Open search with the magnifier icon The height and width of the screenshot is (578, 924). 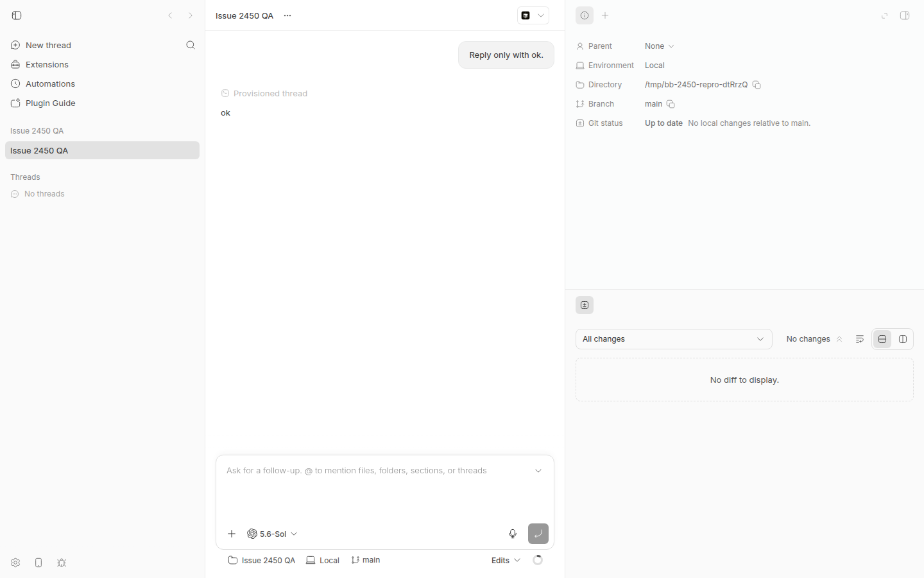pyautogui.click(x=191, y=45)
